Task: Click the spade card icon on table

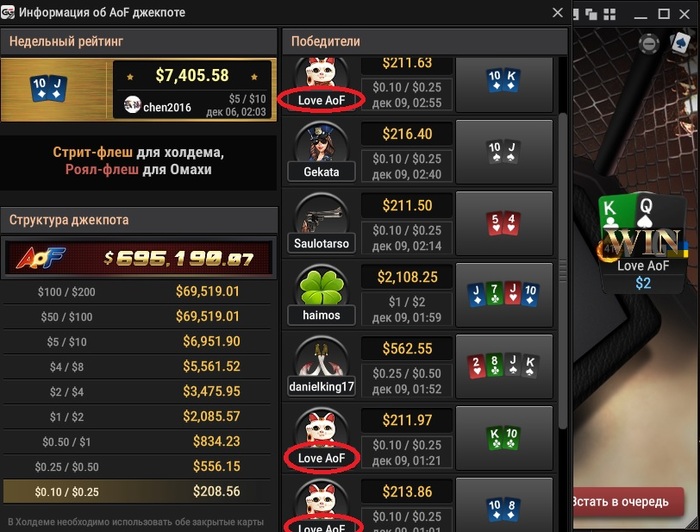Action: point(680,43)
